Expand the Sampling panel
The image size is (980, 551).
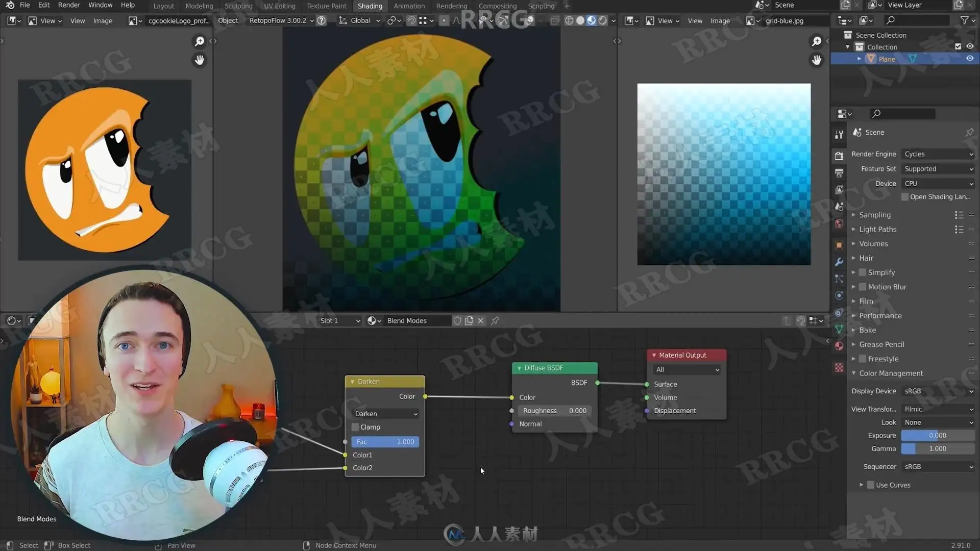[874, 215]
